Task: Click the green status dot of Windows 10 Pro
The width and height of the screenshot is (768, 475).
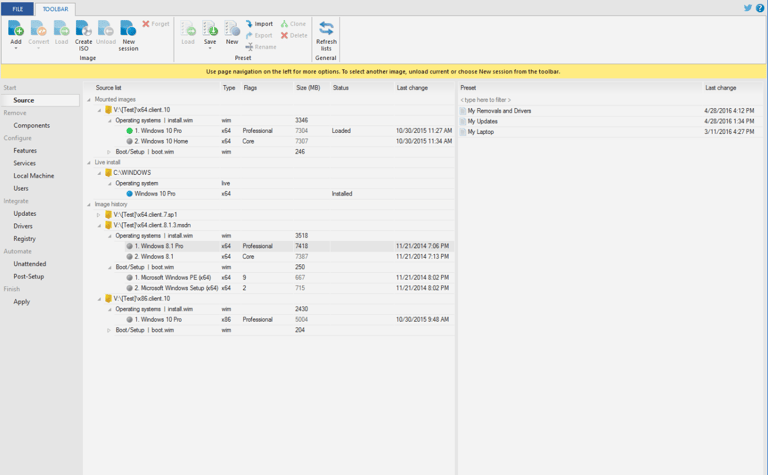Action: (129, 131)
